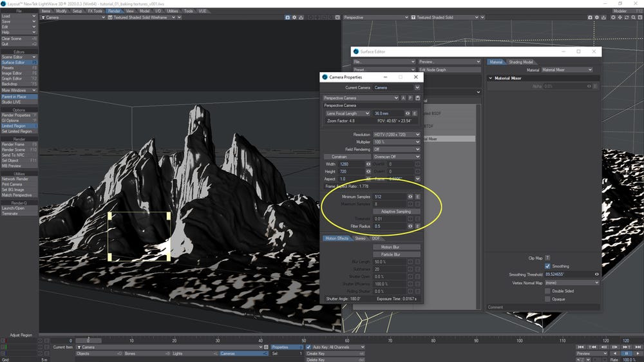Click envelope E button for Filter Radius

coord(417,226)
